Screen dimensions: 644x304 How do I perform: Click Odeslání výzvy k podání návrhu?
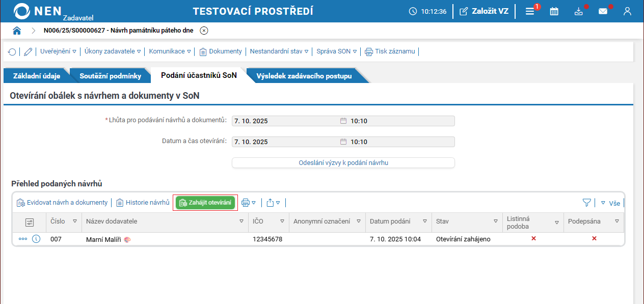[x=343, y=163]
